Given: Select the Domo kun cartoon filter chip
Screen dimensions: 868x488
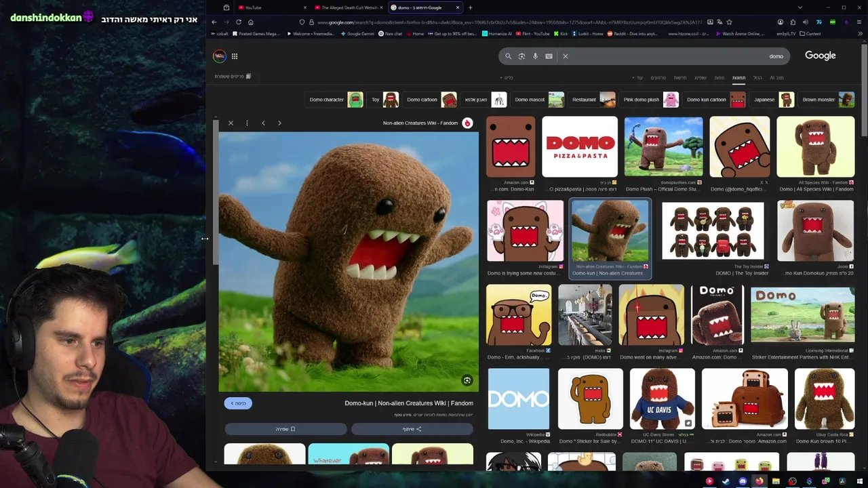Looking at the screenshot, I should click(x=715, y=100).
